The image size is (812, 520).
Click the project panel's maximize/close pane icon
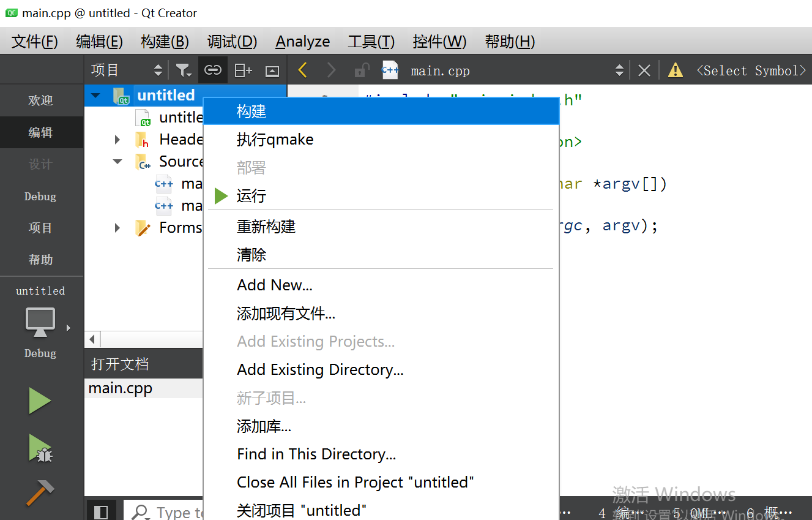(x=272, y=71)
